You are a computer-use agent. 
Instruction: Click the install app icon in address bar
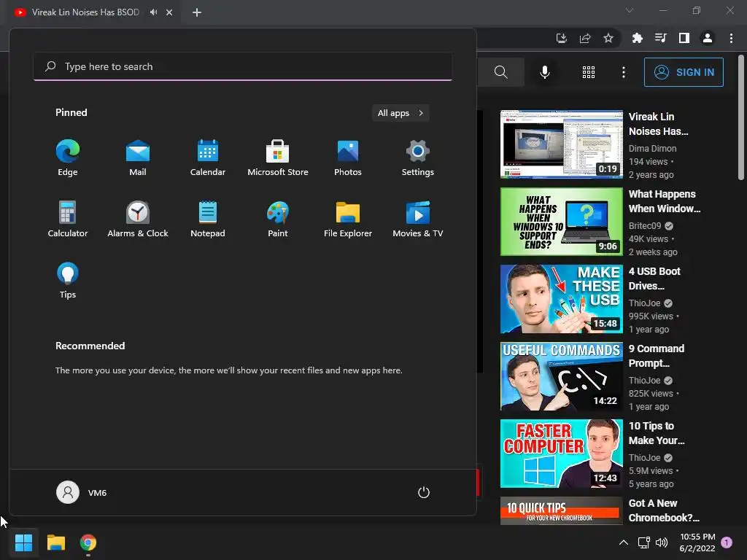coord(561,38)
